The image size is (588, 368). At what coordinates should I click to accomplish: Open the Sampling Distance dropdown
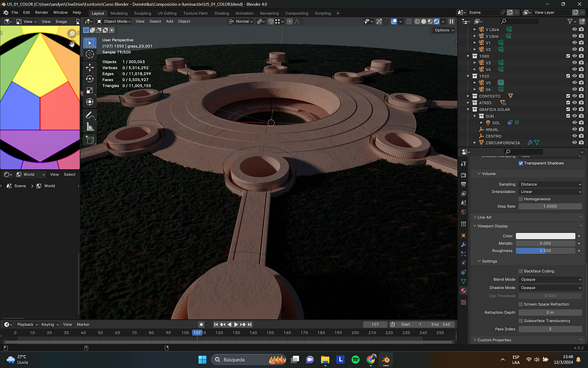click(550, 184)
